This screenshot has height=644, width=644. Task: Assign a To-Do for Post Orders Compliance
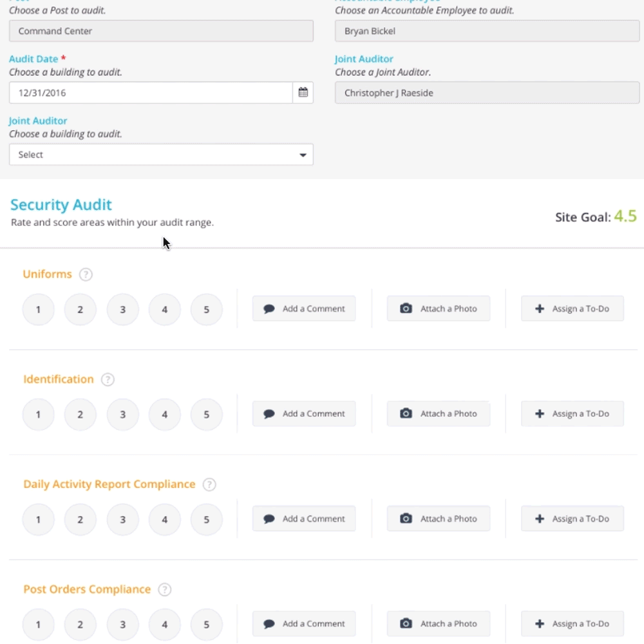point(573,624)
